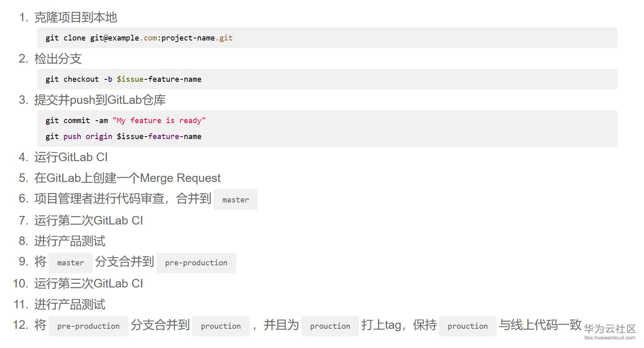Click the 运行第三次GitLab CI step
Screen dimensions: 644x348
(88, 284)
